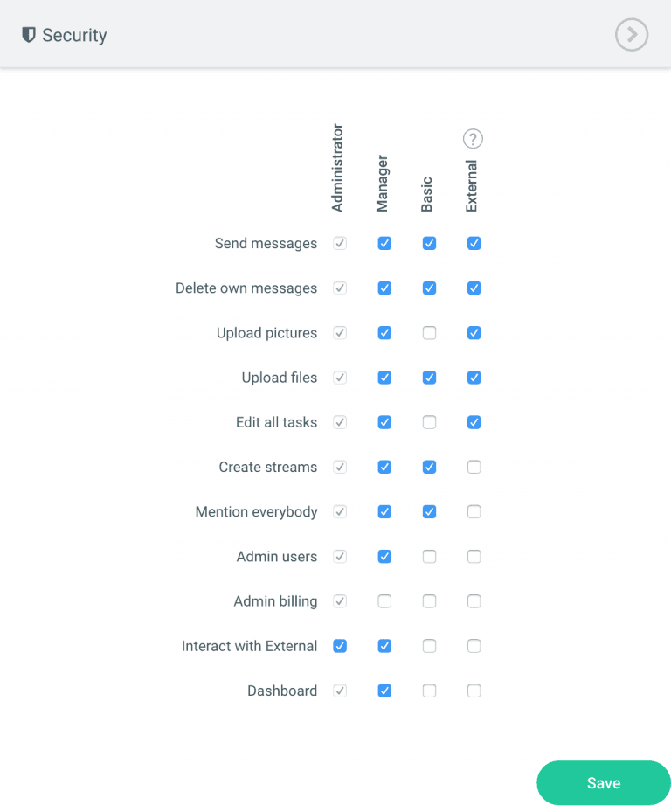Enable Upload pictures for Basic role
Screen dimensions: 671x812
[x=429, y=333]
